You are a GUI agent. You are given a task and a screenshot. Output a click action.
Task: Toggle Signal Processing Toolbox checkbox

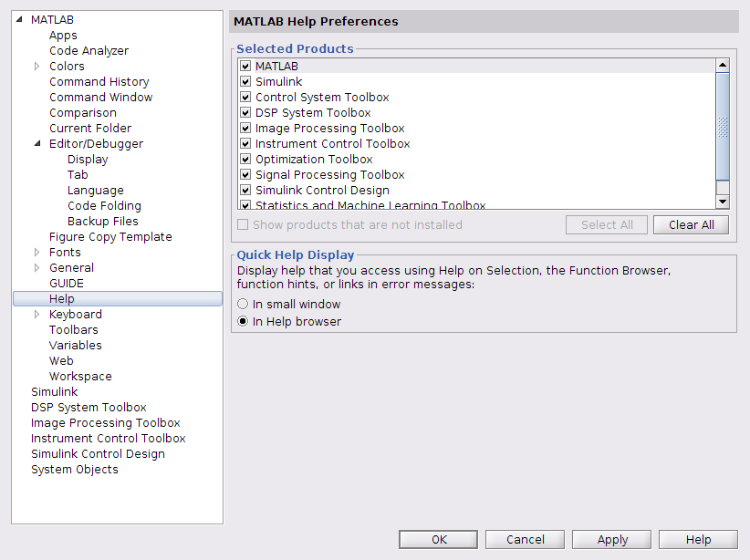coord(245,174)
